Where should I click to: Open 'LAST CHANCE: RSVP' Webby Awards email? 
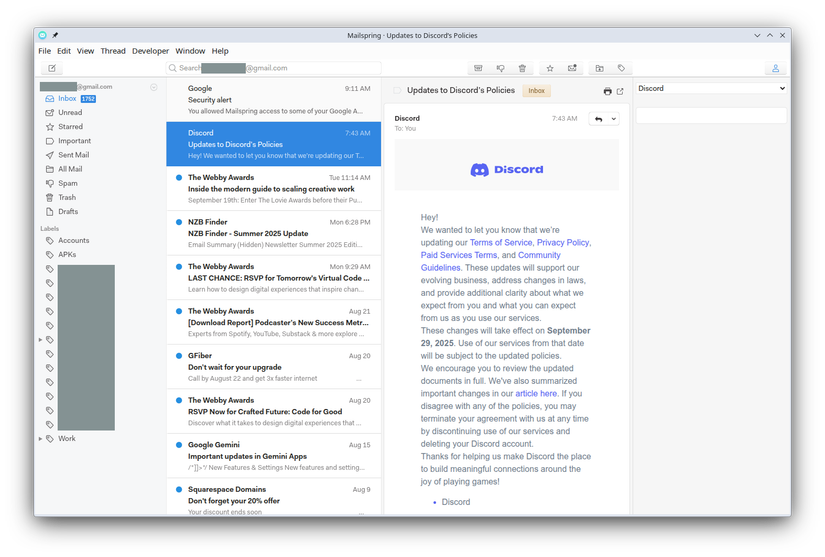coord(274,278)
